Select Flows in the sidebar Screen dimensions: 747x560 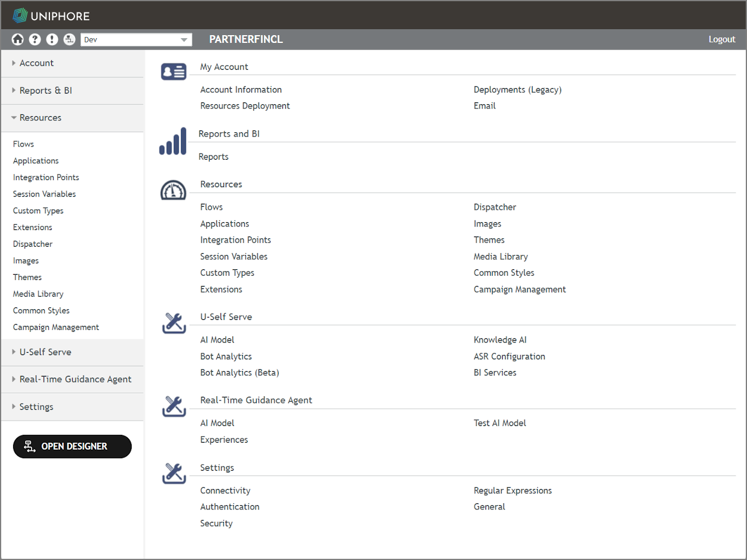point(24,144)
